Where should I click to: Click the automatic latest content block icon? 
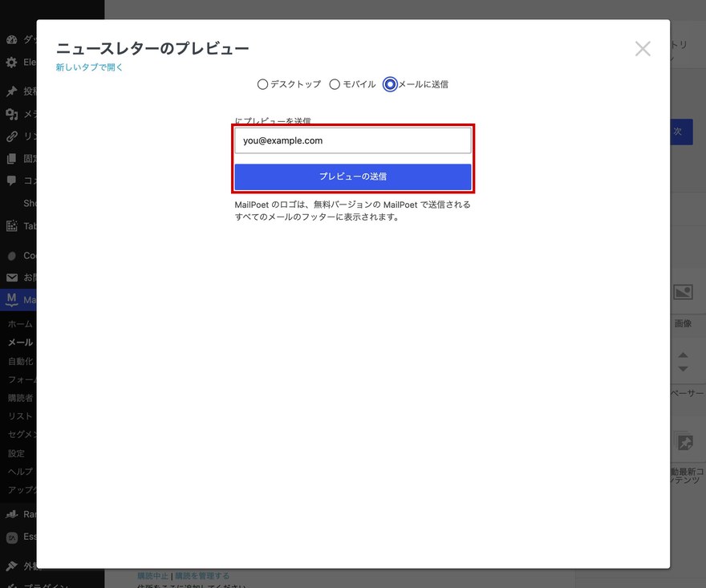pos(685,442)
